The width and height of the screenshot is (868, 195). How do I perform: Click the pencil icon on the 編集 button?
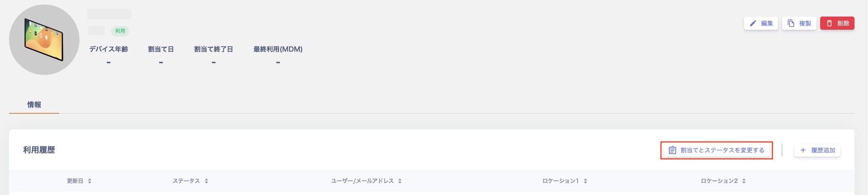tap(753, 23)
